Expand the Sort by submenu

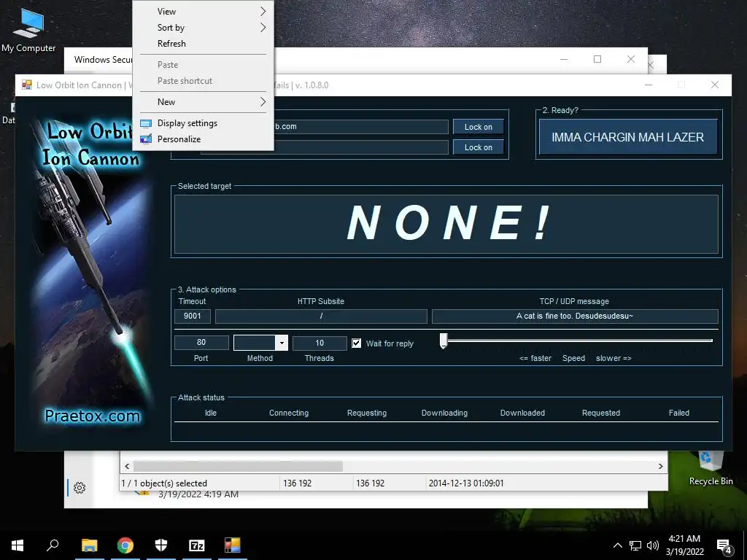pyautogui.click(x=204, y=28)
